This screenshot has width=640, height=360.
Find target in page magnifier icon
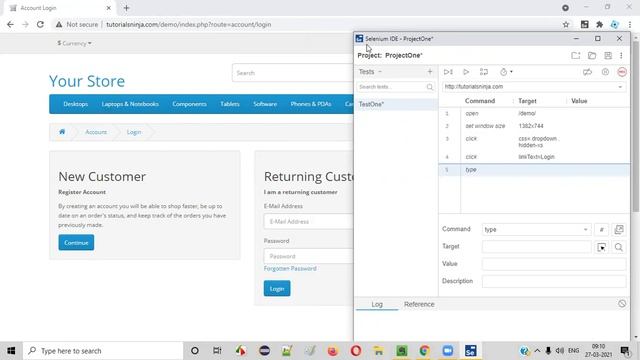pyautogui.click(x=619, y=247)
